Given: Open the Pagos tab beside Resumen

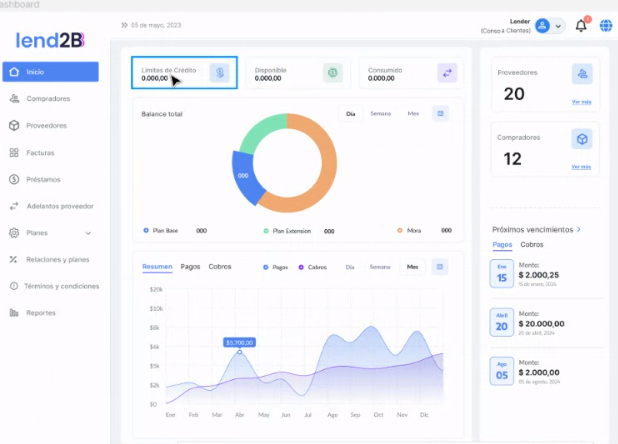Looking at the screenshot, I should pos(190,267).
